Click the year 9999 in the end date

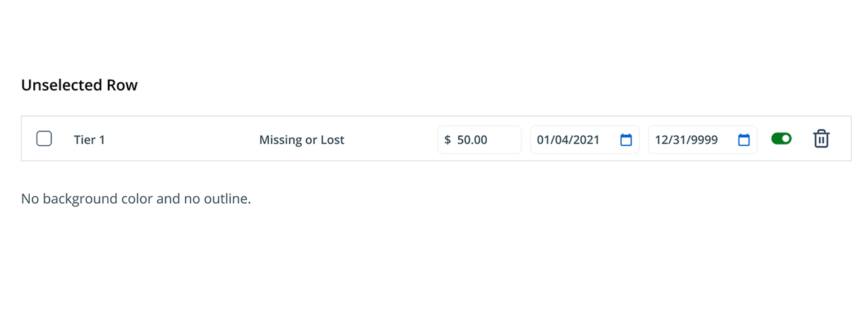pyautogui.click(x=705, y=140)
